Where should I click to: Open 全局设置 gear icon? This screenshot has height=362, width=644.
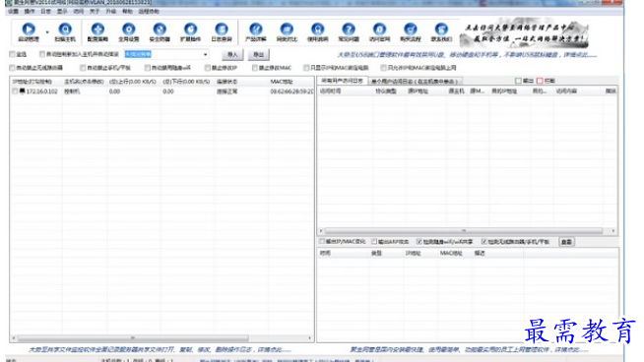tap(129, 30)
